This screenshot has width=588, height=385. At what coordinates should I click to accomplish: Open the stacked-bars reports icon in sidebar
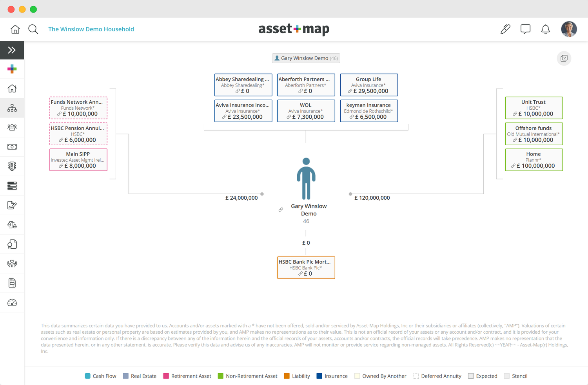point(12,185)
